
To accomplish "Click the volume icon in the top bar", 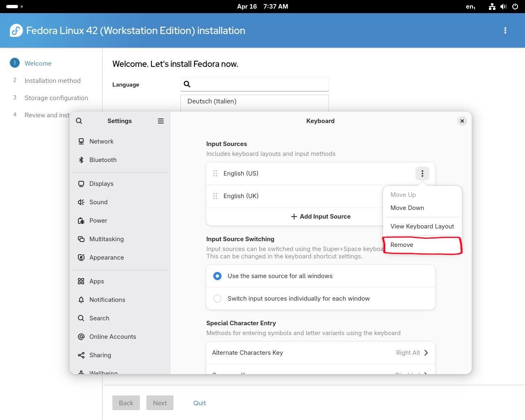I will (504, 7).
